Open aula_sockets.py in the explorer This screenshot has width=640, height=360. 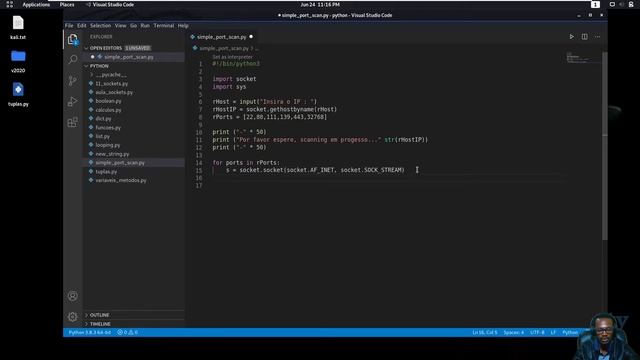tap(114, 92)
